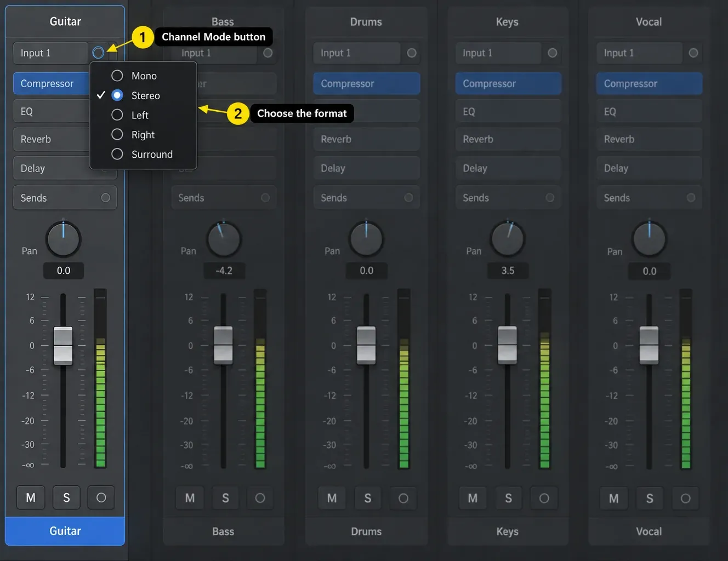Image resolution: width=728 pixels, height=561 pixels.
Task: Arm record on the Guitar channel
Action: click(x=101, y=497)
